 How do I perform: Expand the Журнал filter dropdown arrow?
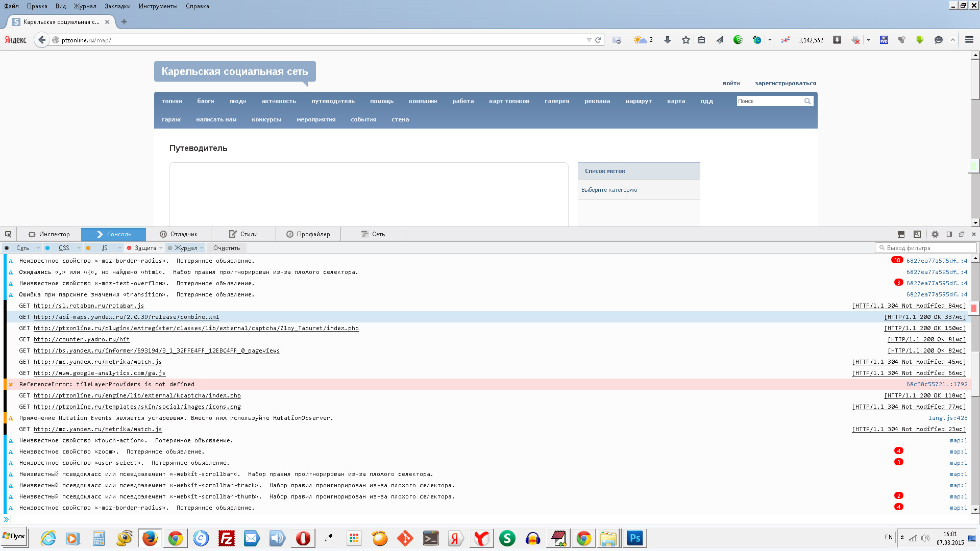click(x=202, y=248)
